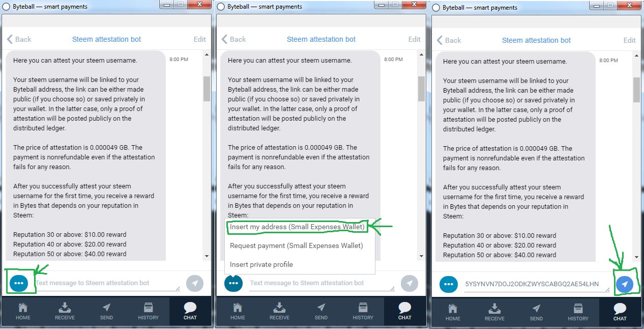Select Chat tab in left window

[x=190, y=311]
